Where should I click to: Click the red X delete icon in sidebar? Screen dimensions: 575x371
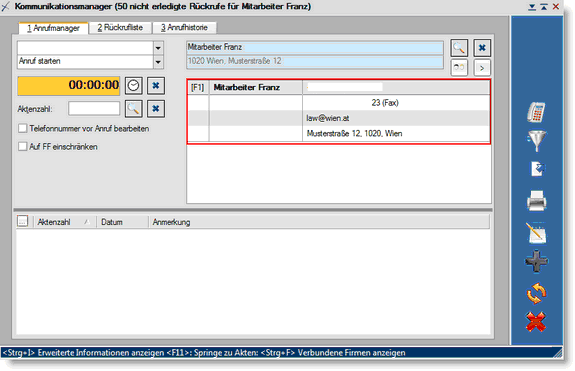(x=536, y=322)
